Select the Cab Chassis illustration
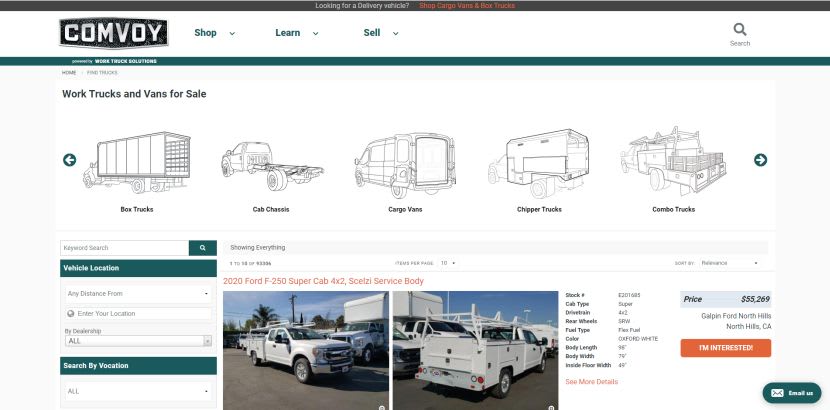This screenshot has height=410, width=830. coord(272,166)
